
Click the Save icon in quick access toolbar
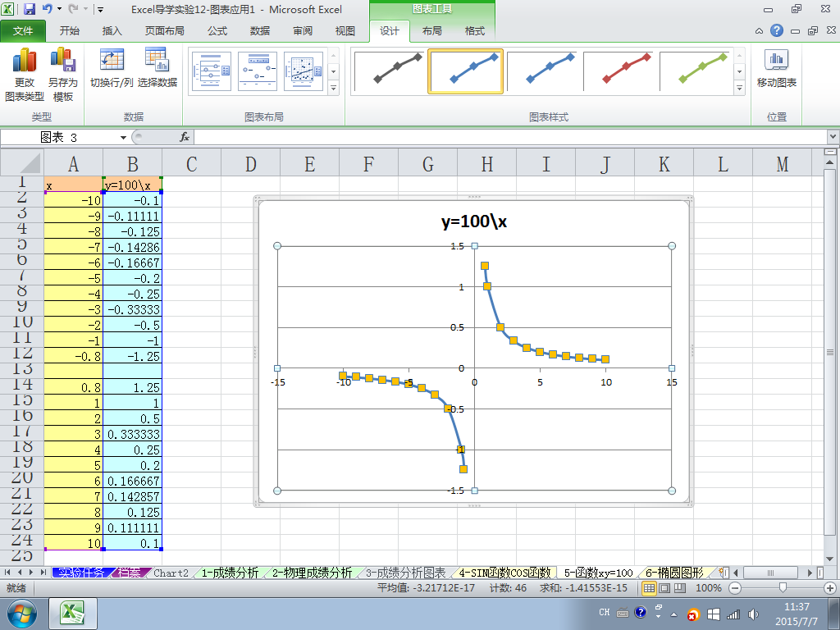tap(30, 9)
